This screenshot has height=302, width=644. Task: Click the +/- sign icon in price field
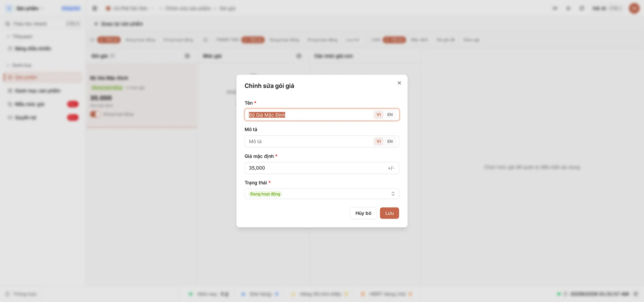click(391, 168)
